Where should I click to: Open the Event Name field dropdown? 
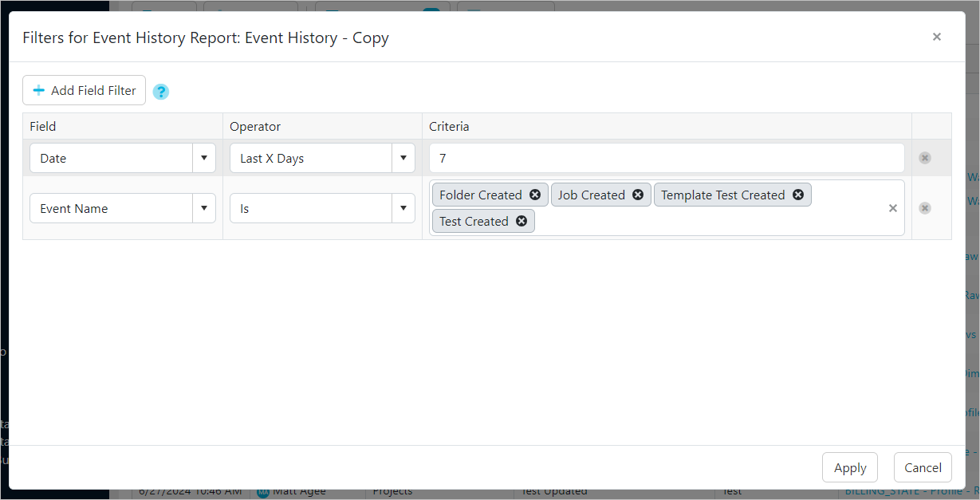coord(204,208)
